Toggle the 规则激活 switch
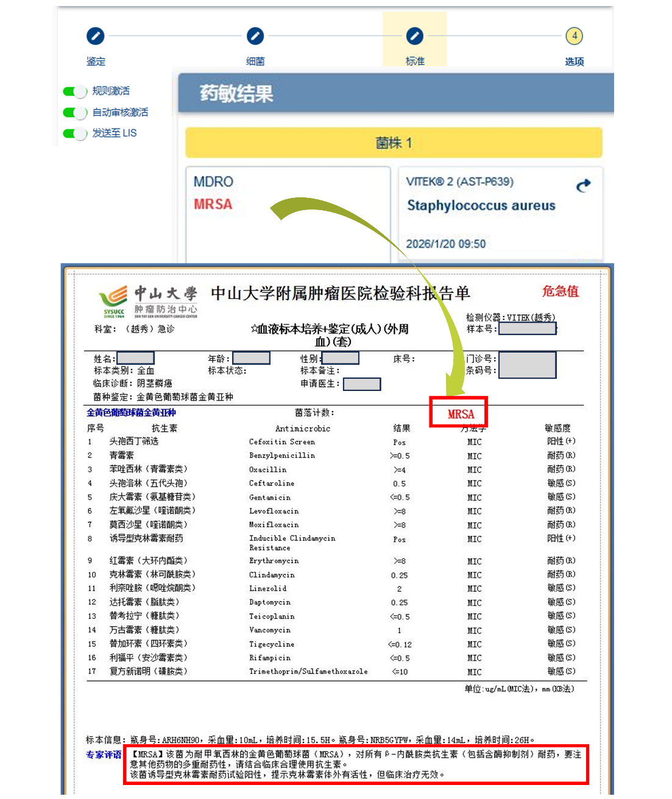672x799 pixels. tap(76, 91)
